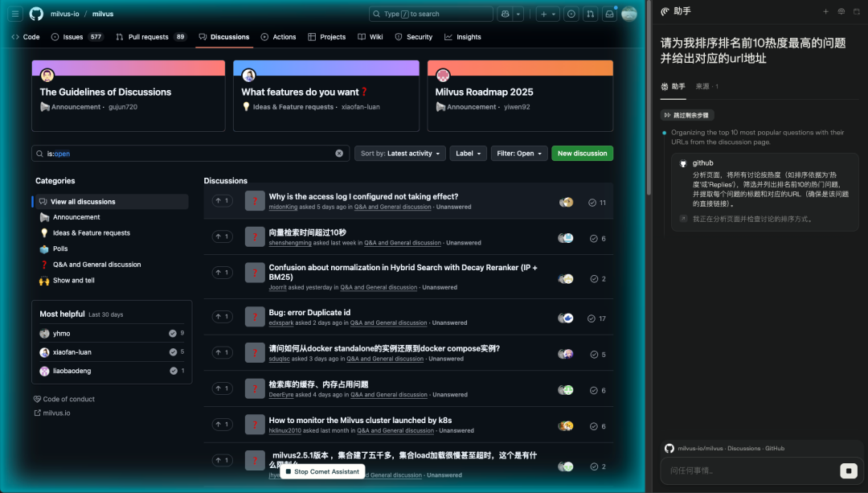The image size is (868, 493).
Task: Expand the 'Sort by: Latest activity' dropdown
Action: pyautogui.click(x=399, y=154)
